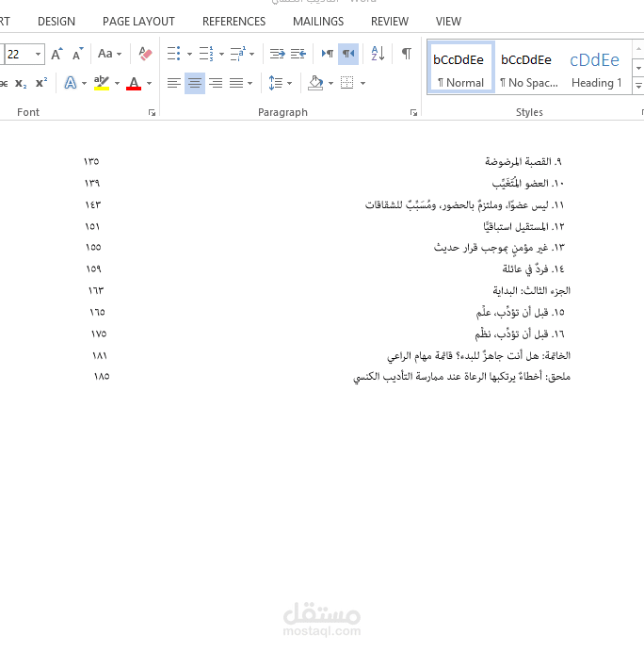
Task: Toggle superscript formatting
Action: pos(41,83)
